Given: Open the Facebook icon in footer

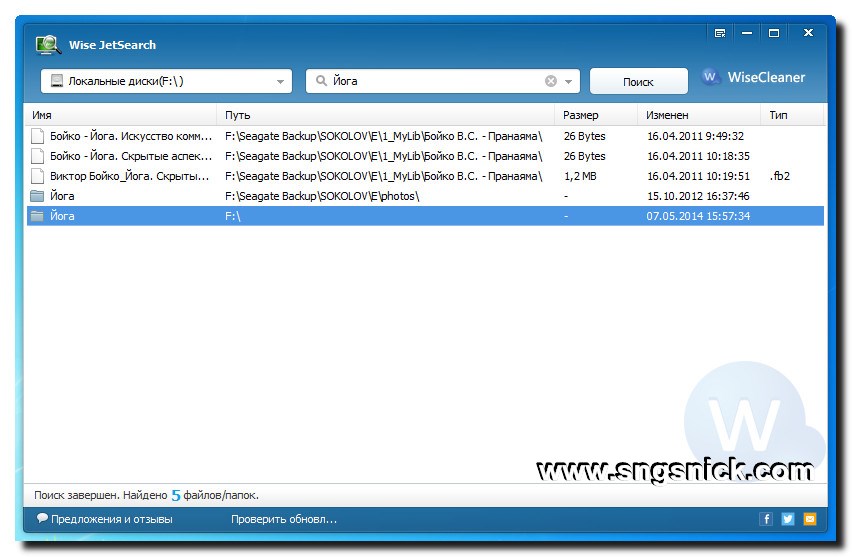Looking at the screenshot, I should click(766, 519).
